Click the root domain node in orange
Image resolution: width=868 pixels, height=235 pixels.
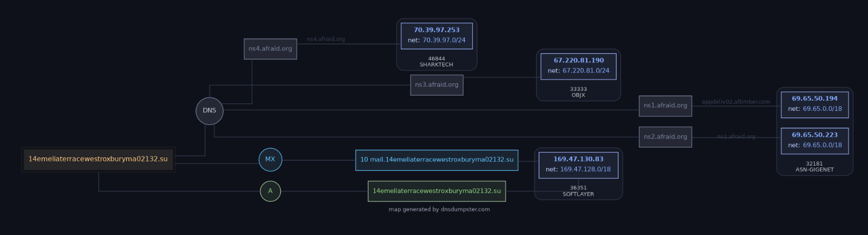pyautogui.click(x=98, y=159)
